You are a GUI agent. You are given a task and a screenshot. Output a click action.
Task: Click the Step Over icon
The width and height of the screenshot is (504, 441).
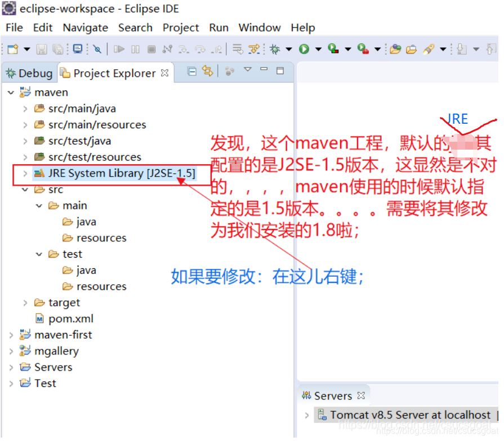[200, 49]
